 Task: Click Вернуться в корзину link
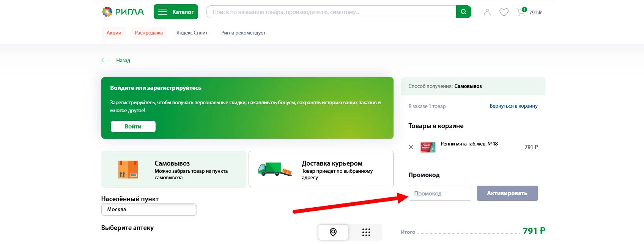[513, 106]
